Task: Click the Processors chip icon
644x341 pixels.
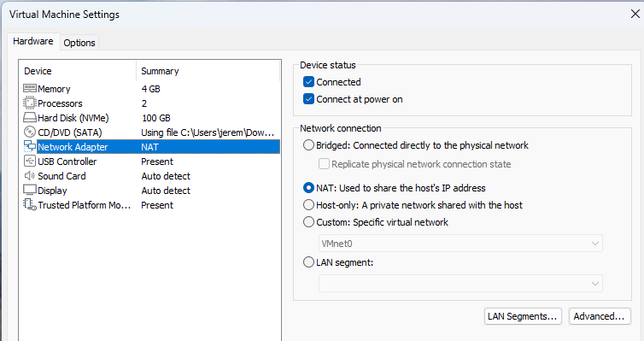Action: [x=30, y=103]
